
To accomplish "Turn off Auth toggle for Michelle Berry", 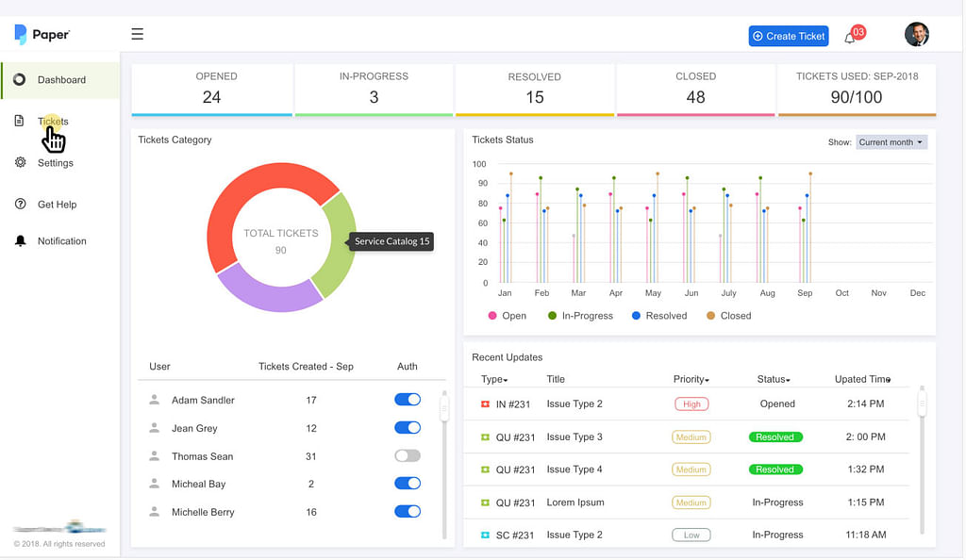I will tap(408, 512).
